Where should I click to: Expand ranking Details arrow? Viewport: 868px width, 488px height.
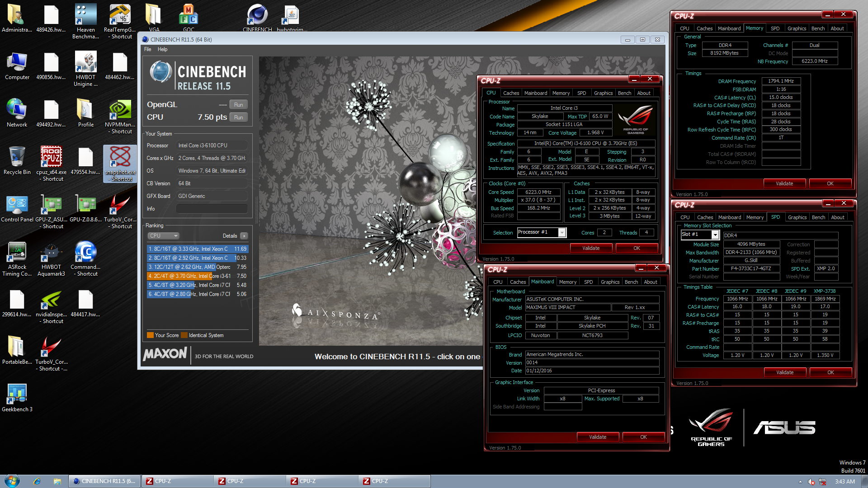[x=244, y=236]
